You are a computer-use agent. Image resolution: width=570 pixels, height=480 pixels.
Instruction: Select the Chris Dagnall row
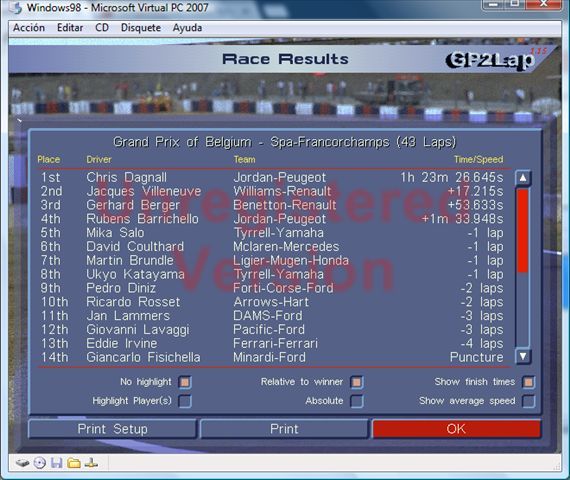[272, 177]
